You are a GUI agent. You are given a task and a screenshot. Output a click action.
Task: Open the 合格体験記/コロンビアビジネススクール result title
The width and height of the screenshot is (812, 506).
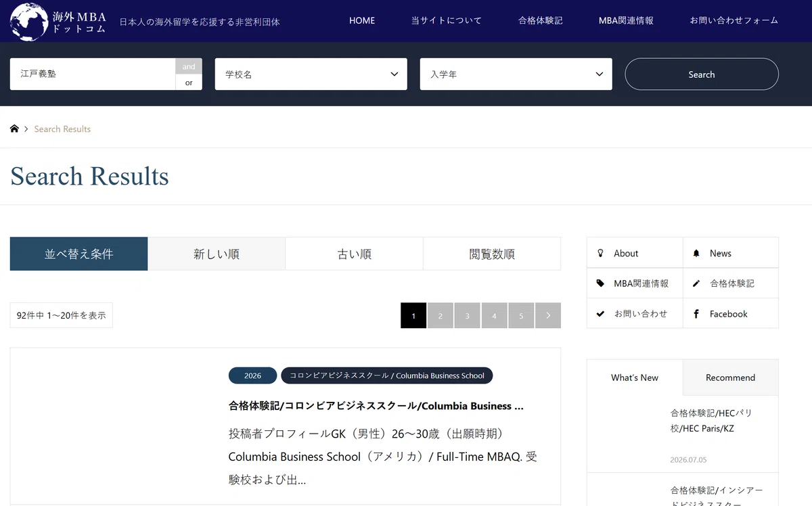point(376,406)
